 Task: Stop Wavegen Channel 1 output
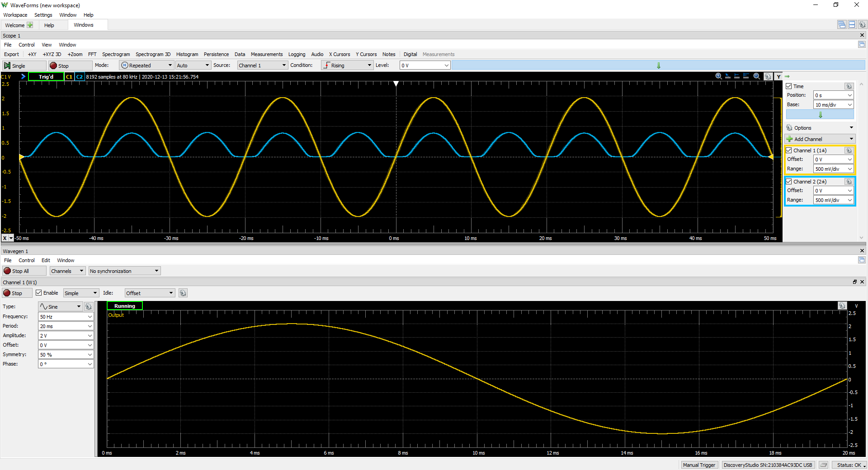pos(17,293)
